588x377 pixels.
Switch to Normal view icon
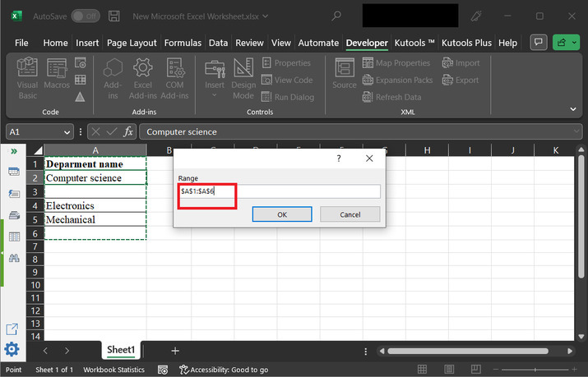point(422,369)
